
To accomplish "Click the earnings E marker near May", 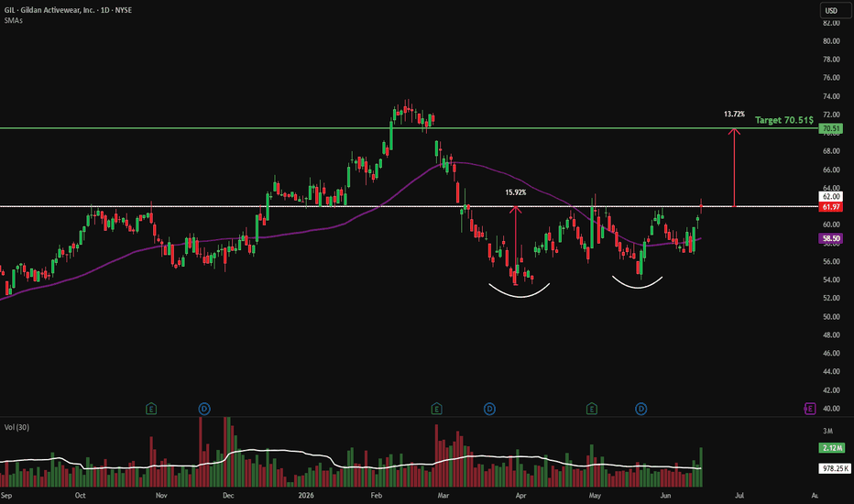I will 592,409.
